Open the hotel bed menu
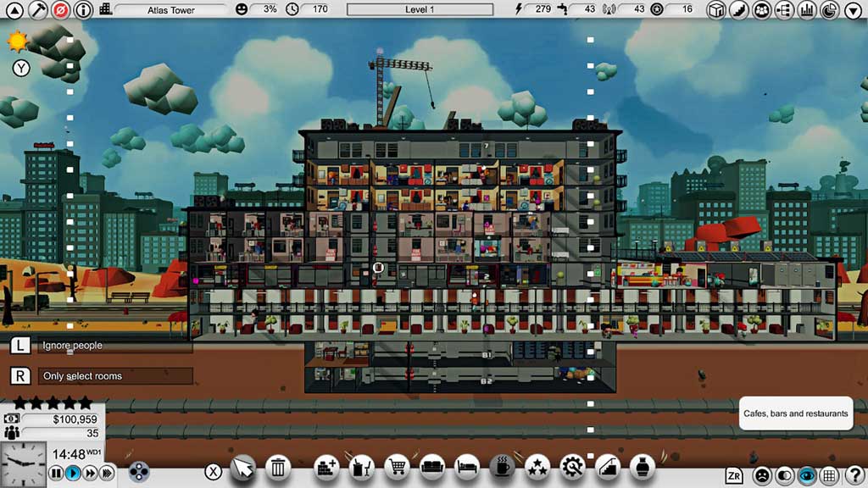The image size is (868, 488). pyautogui.click(x=467, y=468)
